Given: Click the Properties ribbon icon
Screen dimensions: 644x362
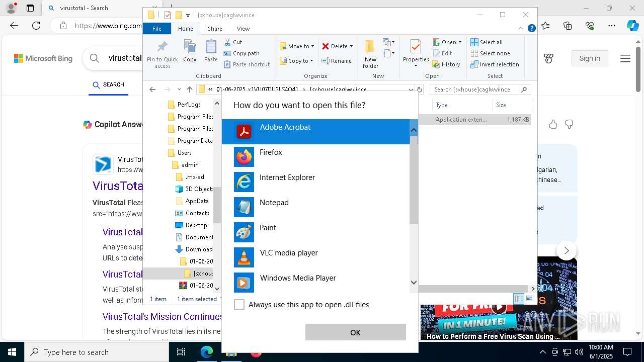Looking at the screenshot, I should click(x=416, y=53).
